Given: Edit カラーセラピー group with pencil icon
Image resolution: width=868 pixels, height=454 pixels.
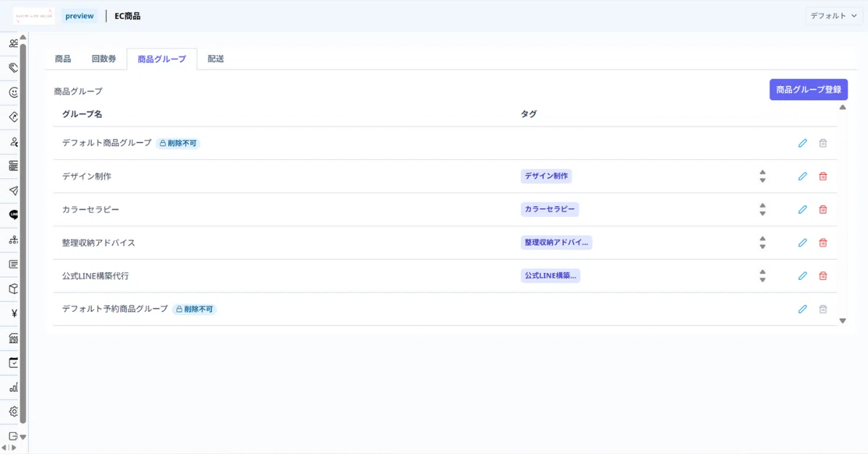Looking at the screenshot, I should 802,210.
